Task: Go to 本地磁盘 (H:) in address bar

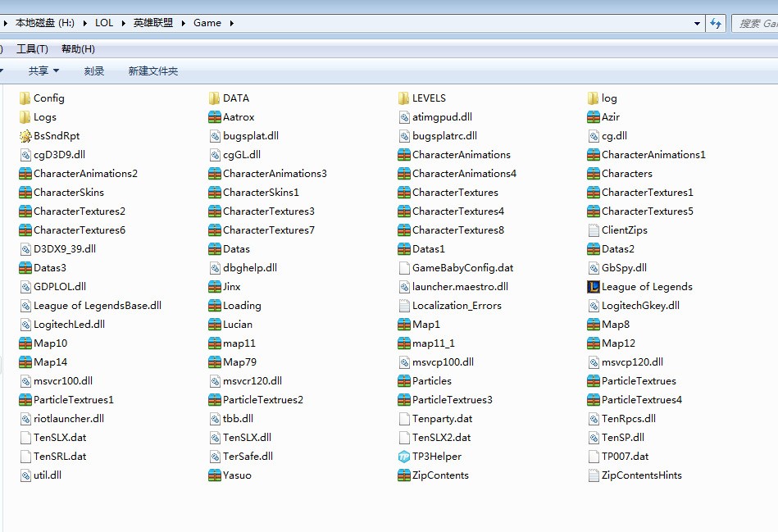Action: (x=44, y=23)
